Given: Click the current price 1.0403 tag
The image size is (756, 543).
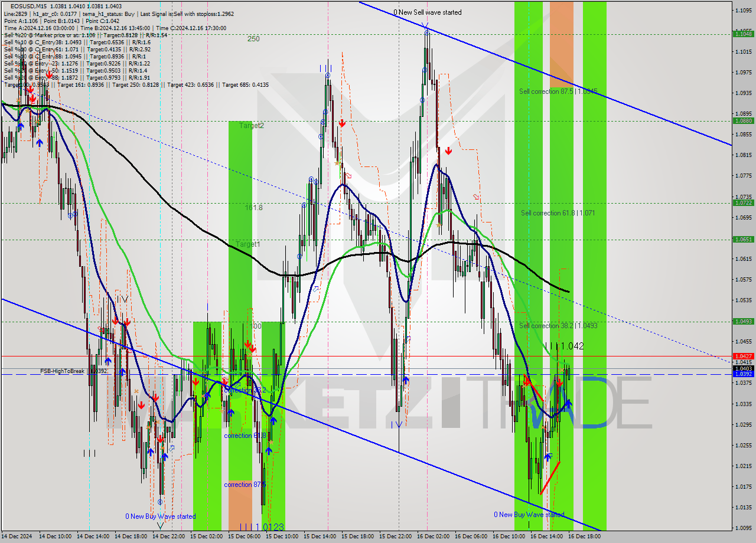Looking at the screenshot, I should pos(743,368).
